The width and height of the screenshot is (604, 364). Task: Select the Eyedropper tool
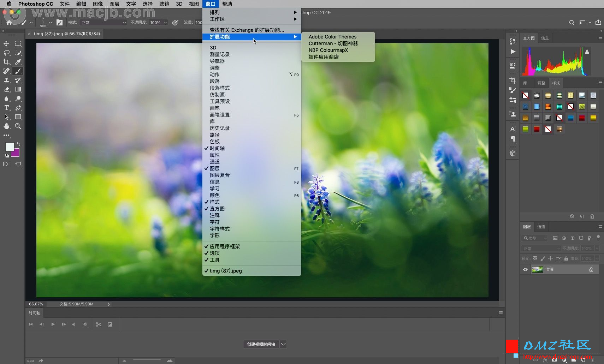(x=18, y=62)
